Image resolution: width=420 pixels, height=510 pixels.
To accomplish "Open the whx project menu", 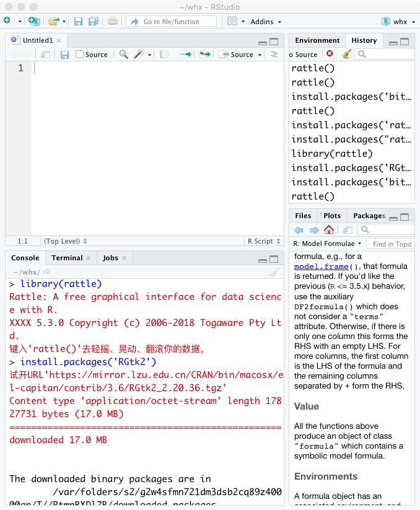I will point(398,22).
